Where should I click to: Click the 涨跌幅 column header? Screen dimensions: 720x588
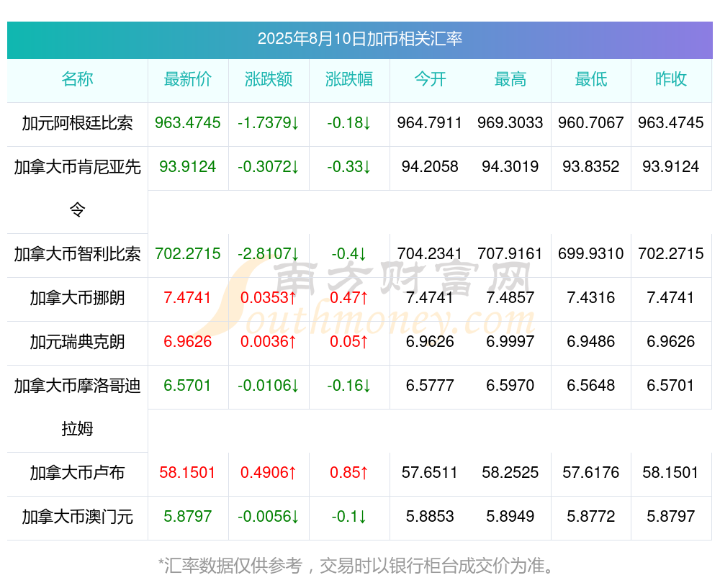(349, 79)
